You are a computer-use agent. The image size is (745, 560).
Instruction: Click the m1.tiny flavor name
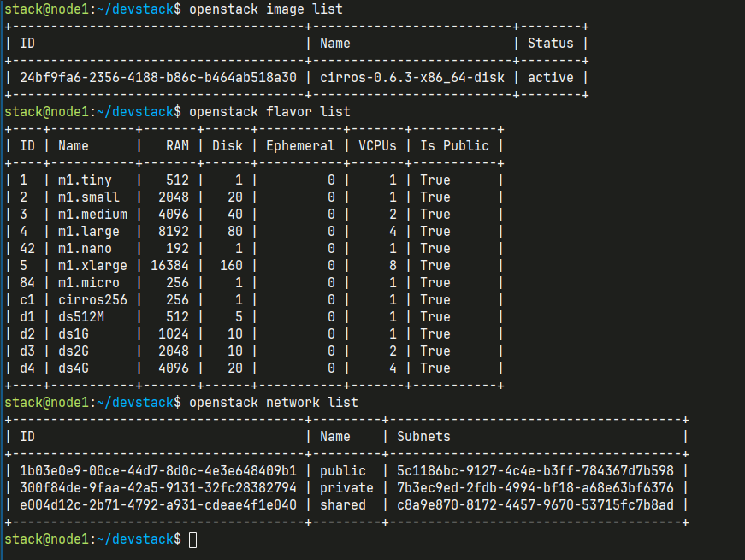[85, 180]
